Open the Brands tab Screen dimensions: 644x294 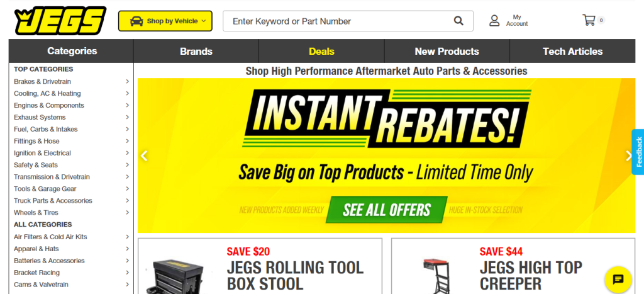[196, 52]
